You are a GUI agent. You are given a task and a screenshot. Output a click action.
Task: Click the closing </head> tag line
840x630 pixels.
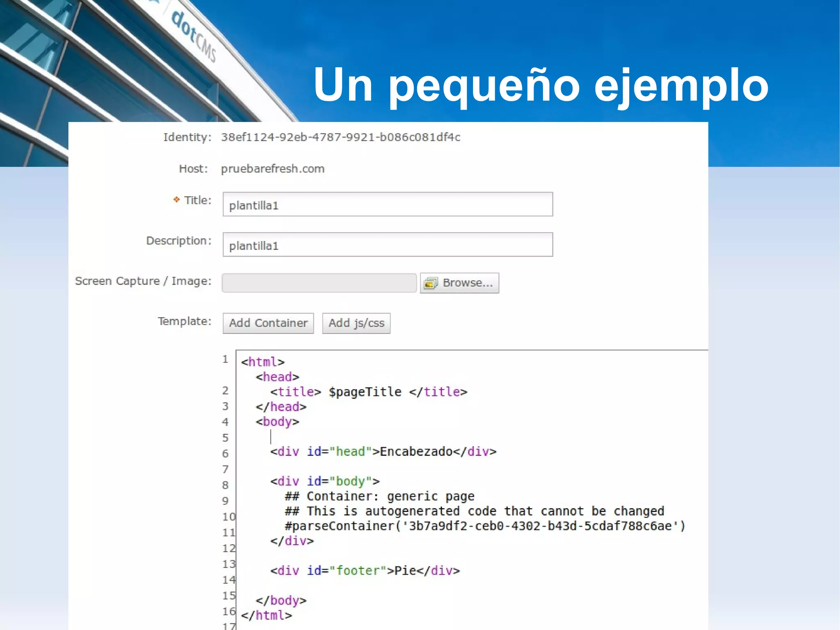click(x=281, y=407)
